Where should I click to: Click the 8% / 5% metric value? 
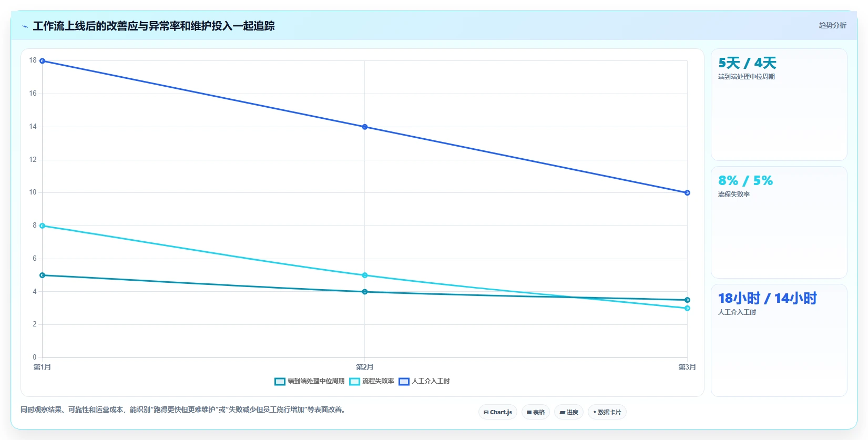pos(746,181)
